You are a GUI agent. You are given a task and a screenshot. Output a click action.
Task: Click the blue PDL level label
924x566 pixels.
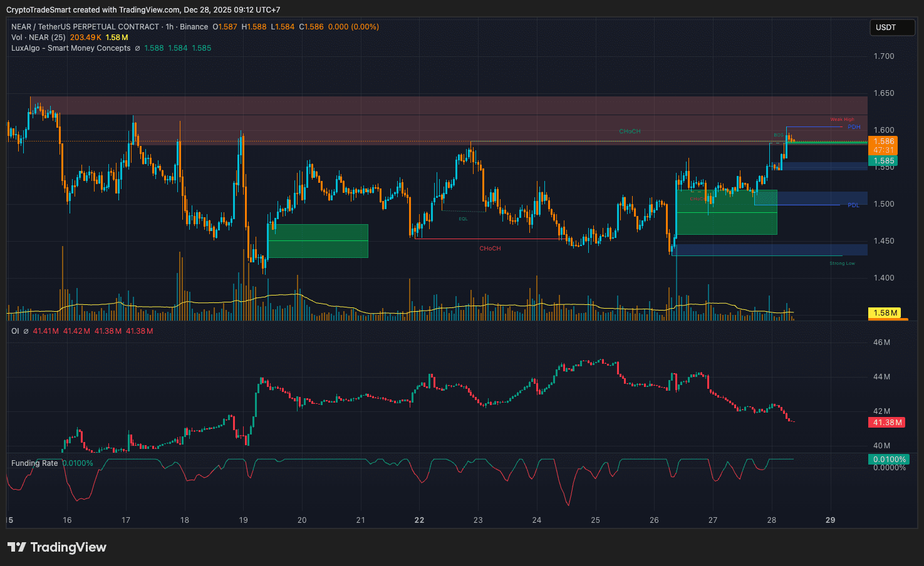point(853,205)
